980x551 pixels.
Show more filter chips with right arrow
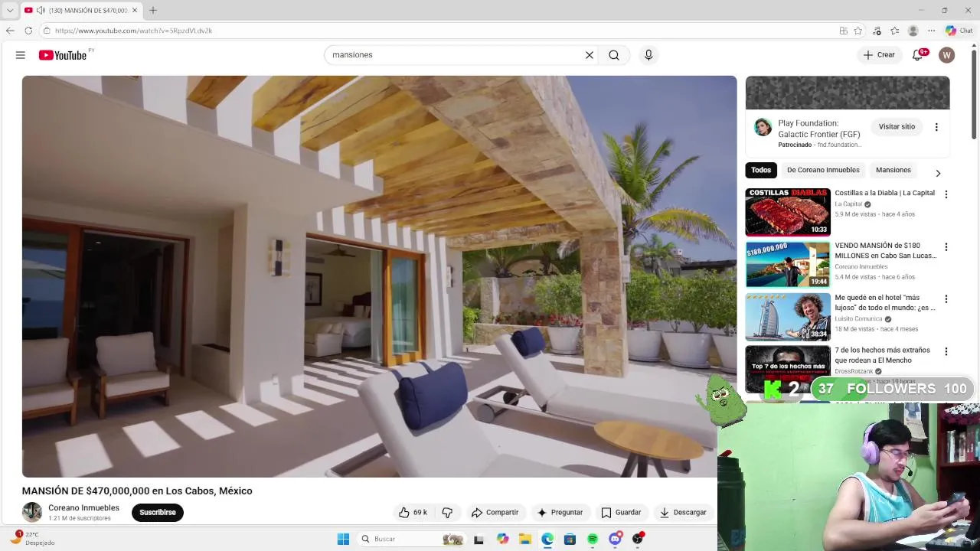[938, 173]
